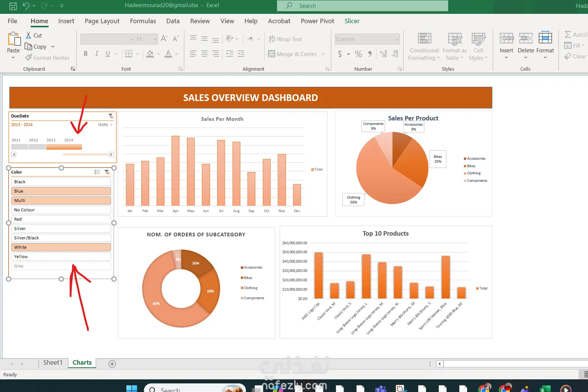Open Windows Start menu

click(132, 389)
